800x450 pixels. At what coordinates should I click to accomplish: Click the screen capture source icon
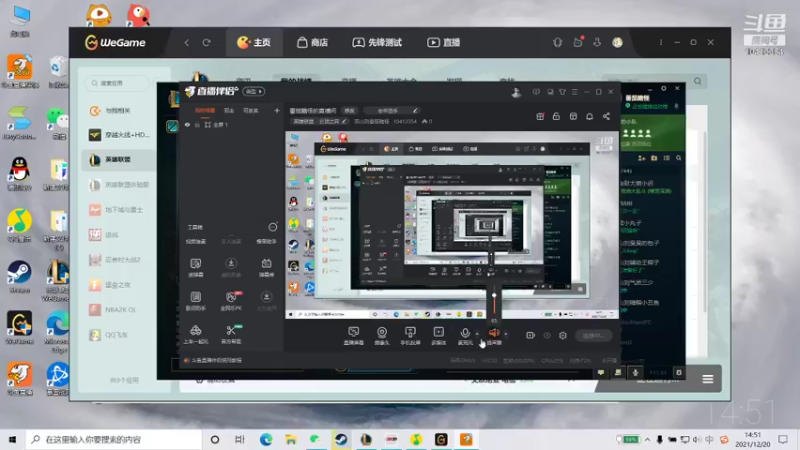tap(353, 333)
